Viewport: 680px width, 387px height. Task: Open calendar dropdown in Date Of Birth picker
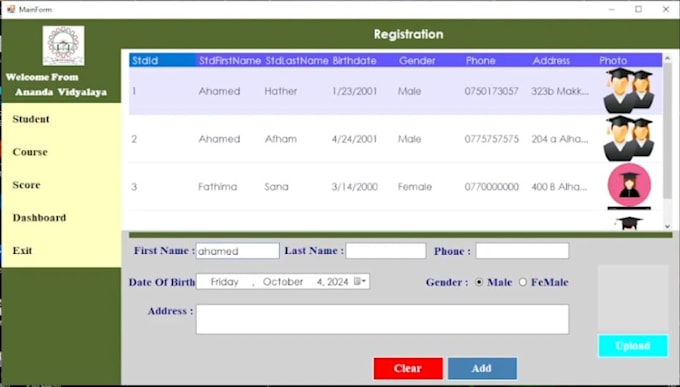coord(360,282)
